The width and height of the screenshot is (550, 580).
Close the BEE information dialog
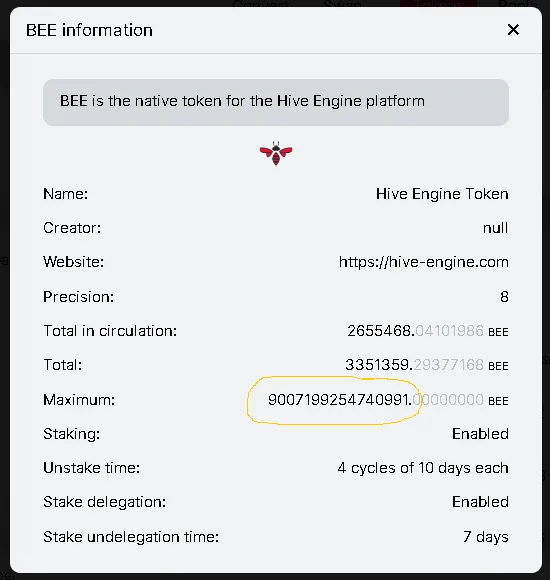pyautogui.click(x=513, y=30)
